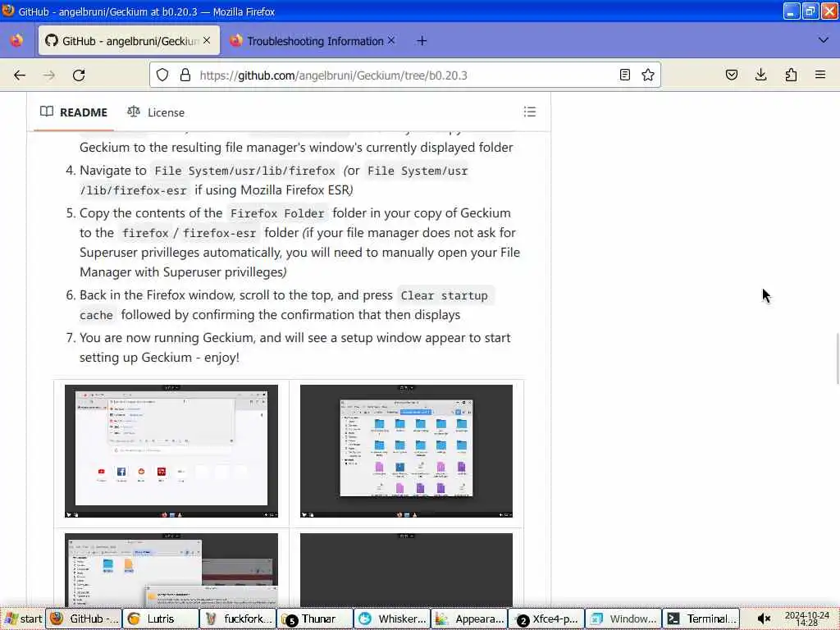
Task: Toggle reader view in address bar
Action: pos(624,75)
